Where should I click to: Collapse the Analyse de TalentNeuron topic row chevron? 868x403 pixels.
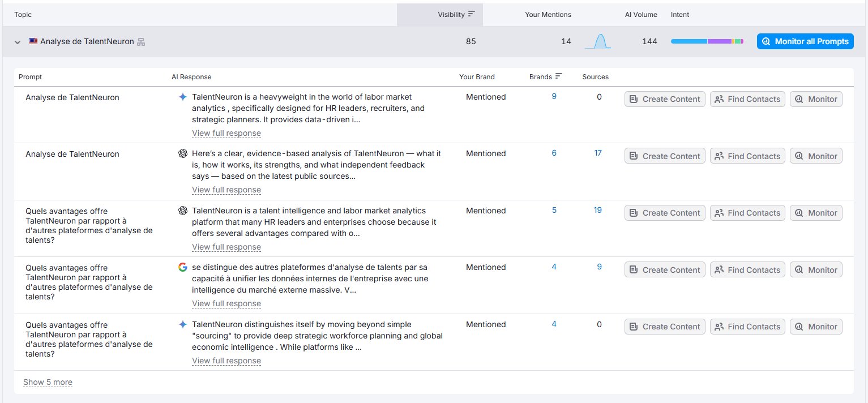tap(18, 42)
